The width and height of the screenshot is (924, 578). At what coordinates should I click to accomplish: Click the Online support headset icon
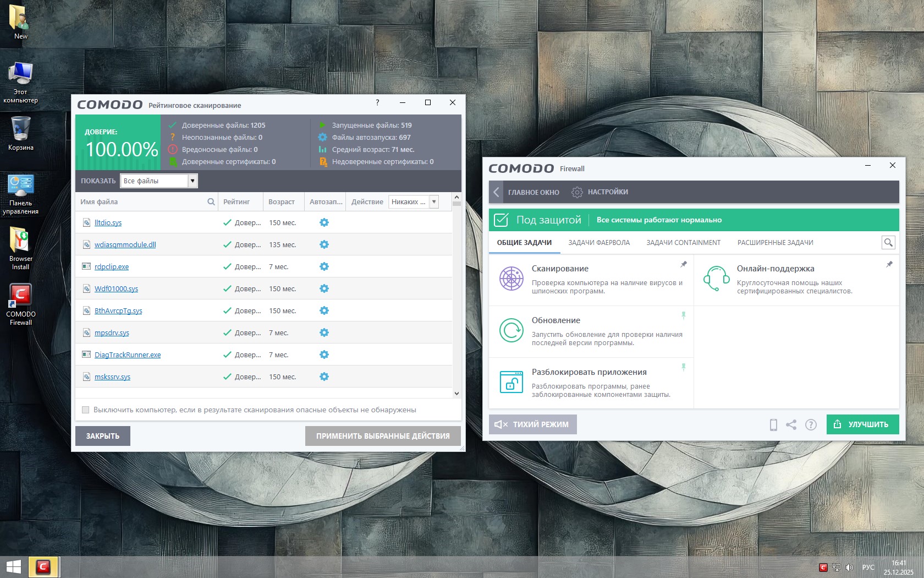click(x=716, y=278)
